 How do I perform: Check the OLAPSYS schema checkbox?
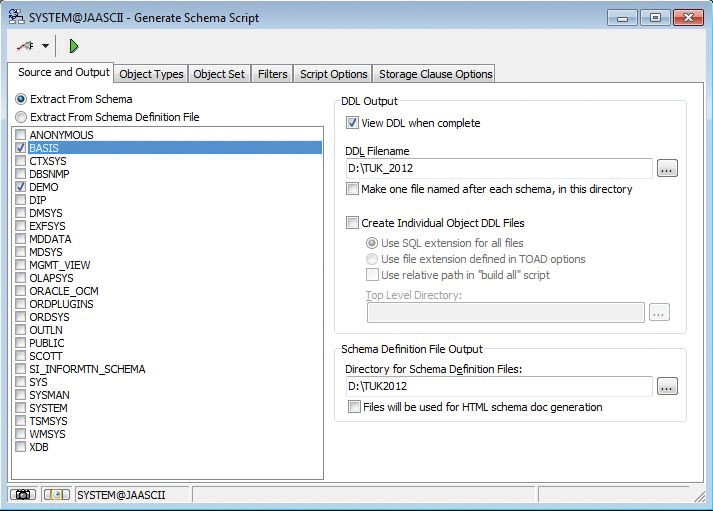tap(20, 278)
